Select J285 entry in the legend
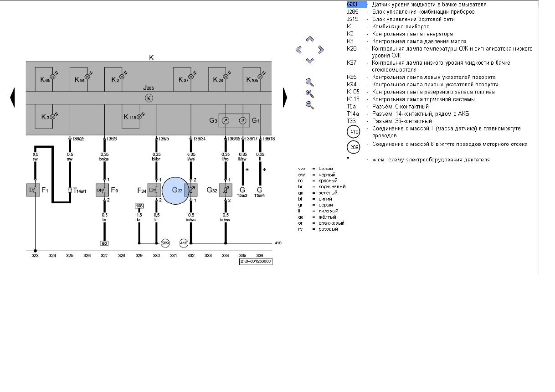The width and height of the screenshot is (555, 392). coord(411,12)
